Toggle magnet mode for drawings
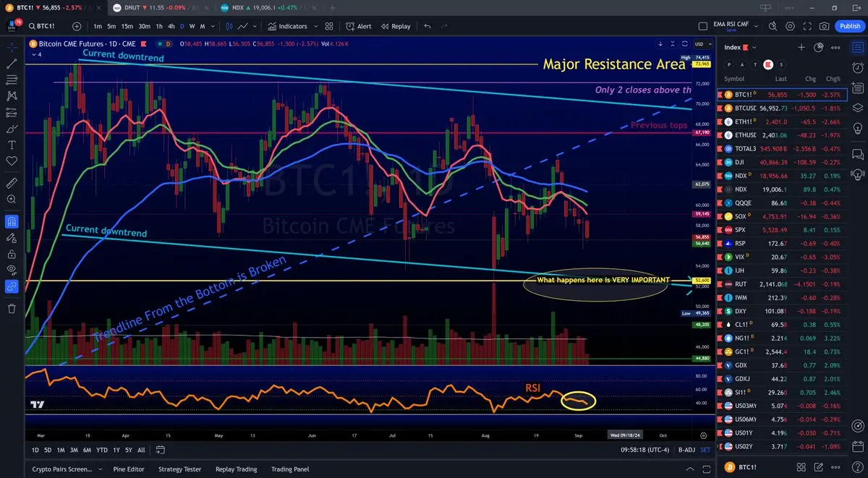Screen dimensions: 868x478 [x=12, y=221]
